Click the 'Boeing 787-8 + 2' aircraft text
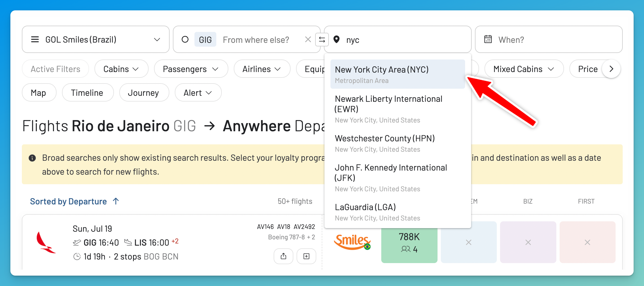Image resolution: width=644 pixels, height=286 pixels. tap(291, 237)
